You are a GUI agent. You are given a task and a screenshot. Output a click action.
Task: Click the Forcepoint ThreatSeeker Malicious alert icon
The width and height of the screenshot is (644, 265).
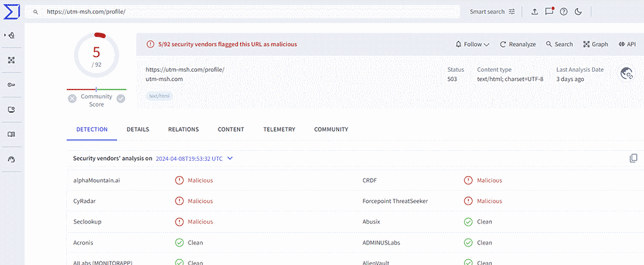pyautogui.click(x=468, y=201)
